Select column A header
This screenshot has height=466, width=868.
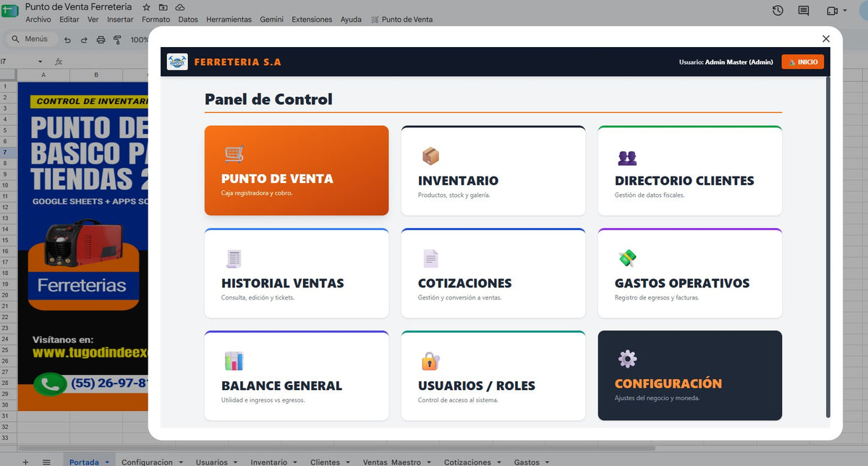pyautogui.click(x=43, y=75)
